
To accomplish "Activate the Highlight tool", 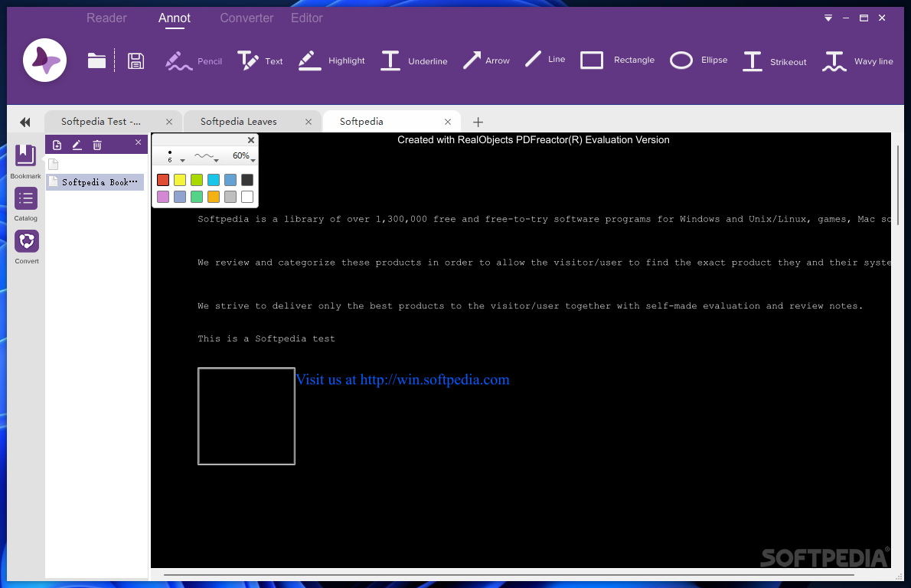I will 331,60.
